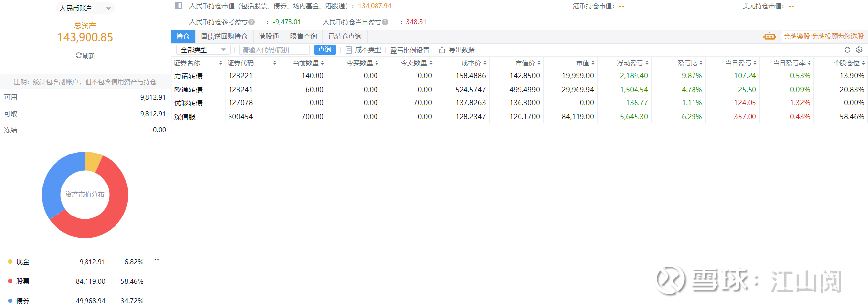Open the 限售查询 tab
868x308 pixels.
coord(303,36)
